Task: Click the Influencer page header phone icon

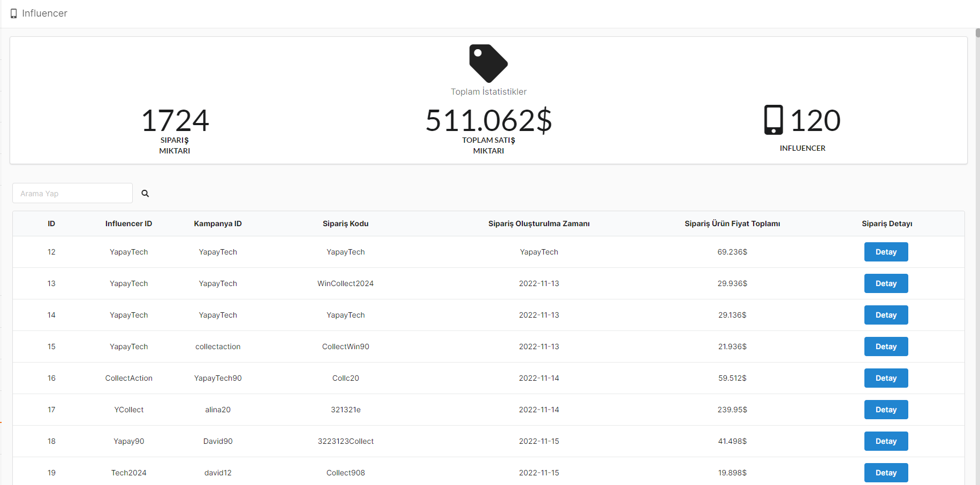Action: [x=14, y=13]
